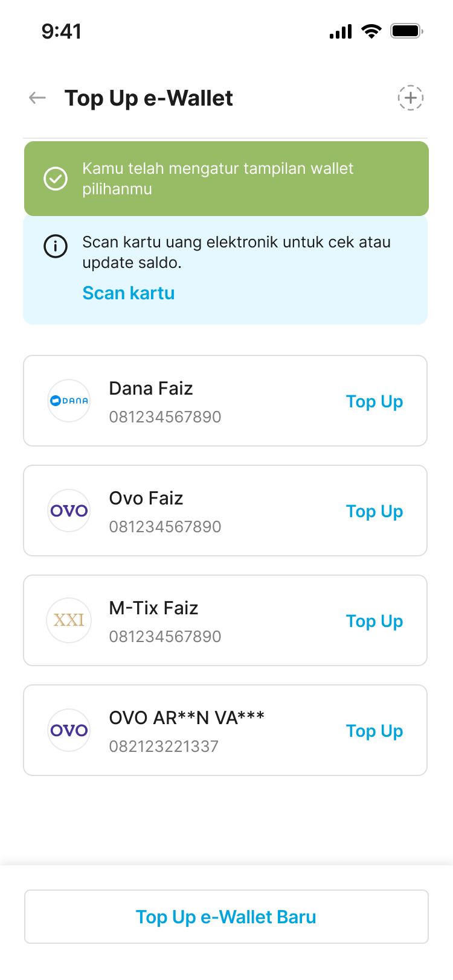The width and height of the screenshot is (453, 980).
Task: Tap the battery status icon
Action: [x=406, y=31]
